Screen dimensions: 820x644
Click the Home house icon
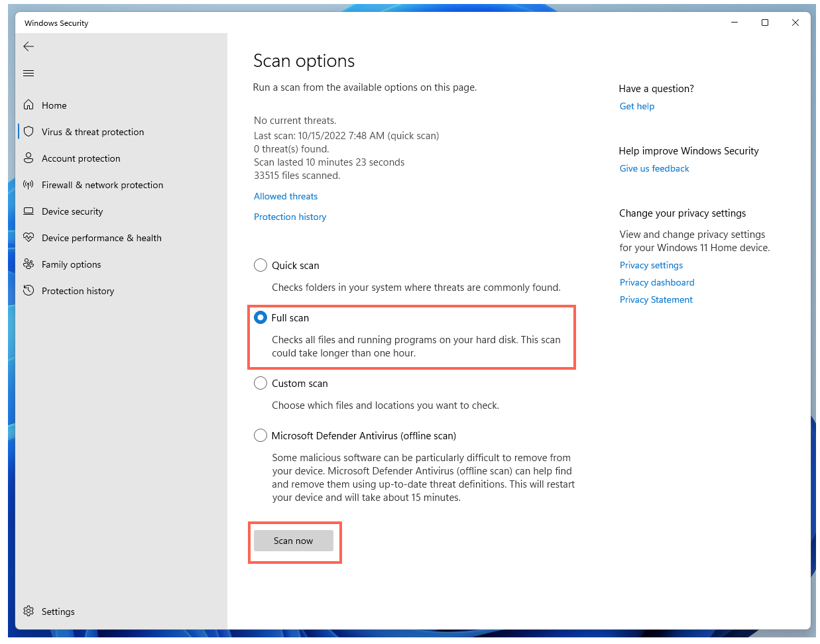click(29, 105)
